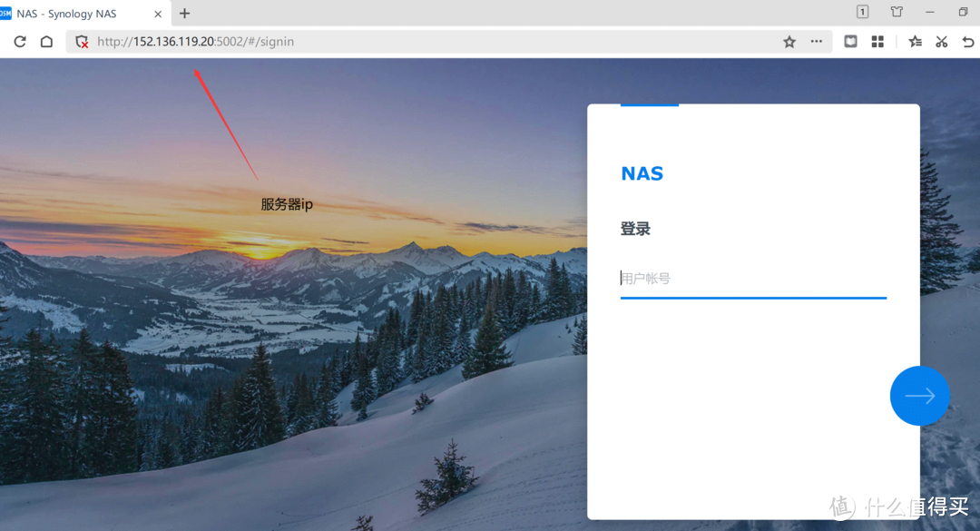The height and width of the screenshot is (531, 980).
Task: Click the scissors screenshot tool icon
Action: tap(942, 42)
